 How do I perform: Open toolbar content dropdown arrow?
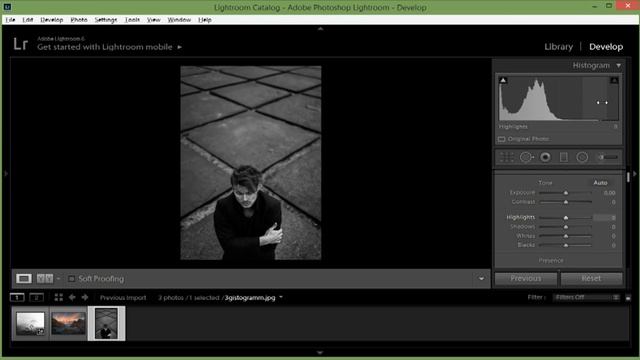(481, 279)
